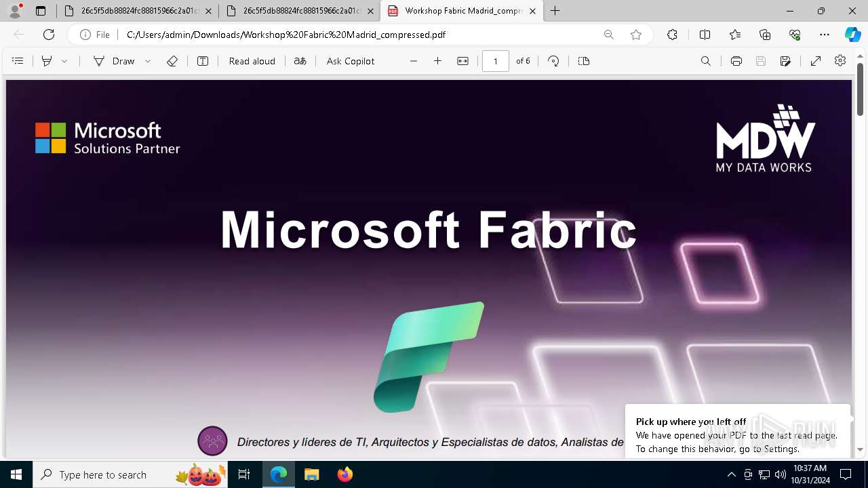Open the Copilot sidebar icon
Screen dimensions: 868x488
[852, 35]
